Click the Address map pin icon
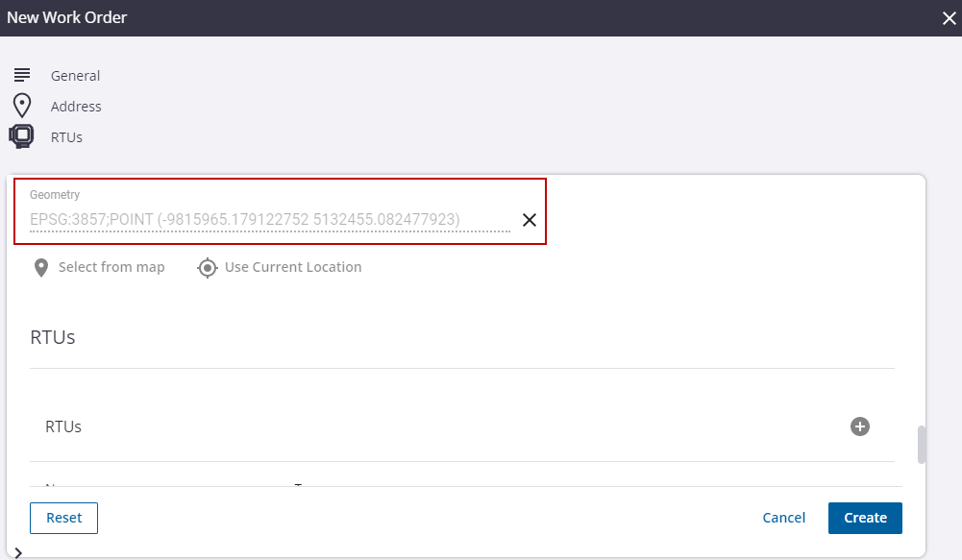 (22, 106)
